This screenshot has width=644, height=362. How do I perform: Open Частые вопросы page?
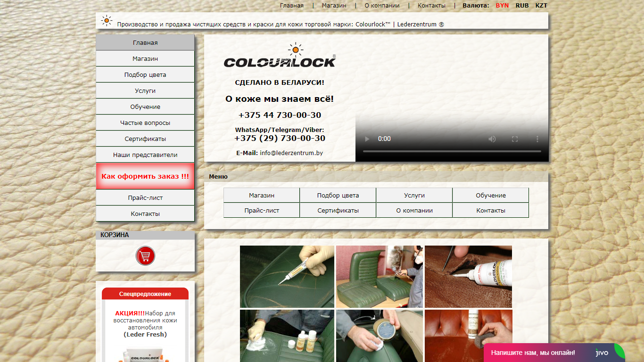click(145, 123)
